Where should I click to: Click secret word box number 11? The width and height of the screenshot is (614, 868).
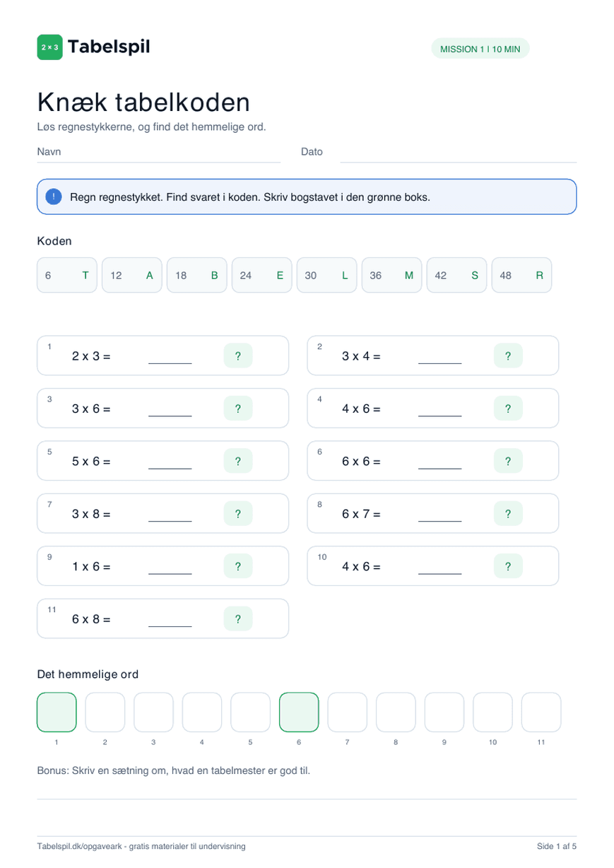click(541, 712)
